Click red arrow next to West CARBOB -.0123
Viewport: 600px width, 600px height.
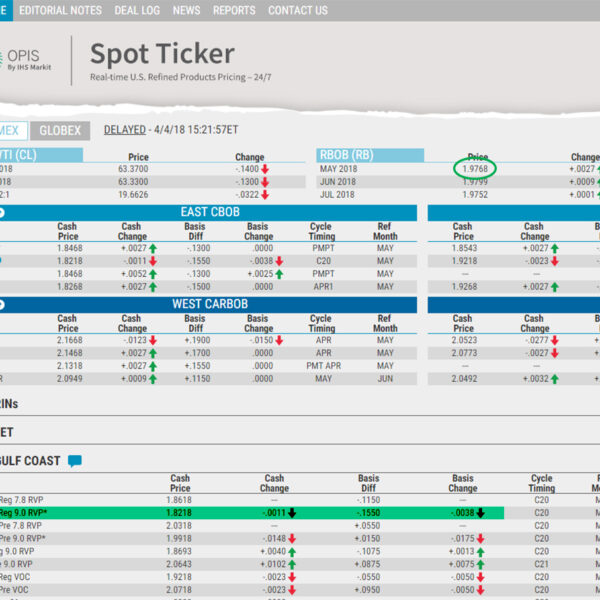click(x=153, y=340)
